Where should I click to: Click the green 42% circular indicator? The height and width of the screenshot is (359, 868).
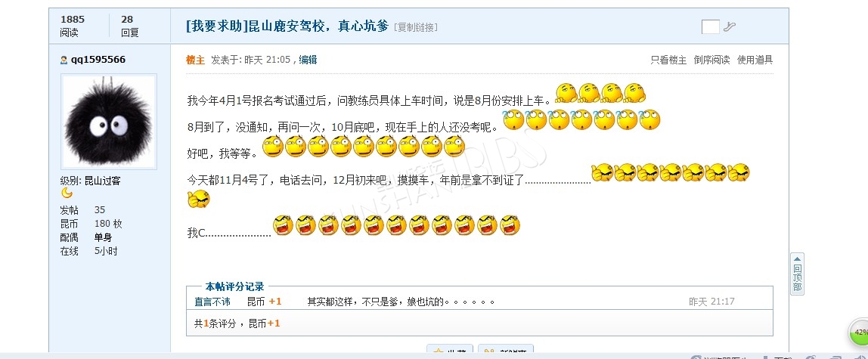[859, 333]
